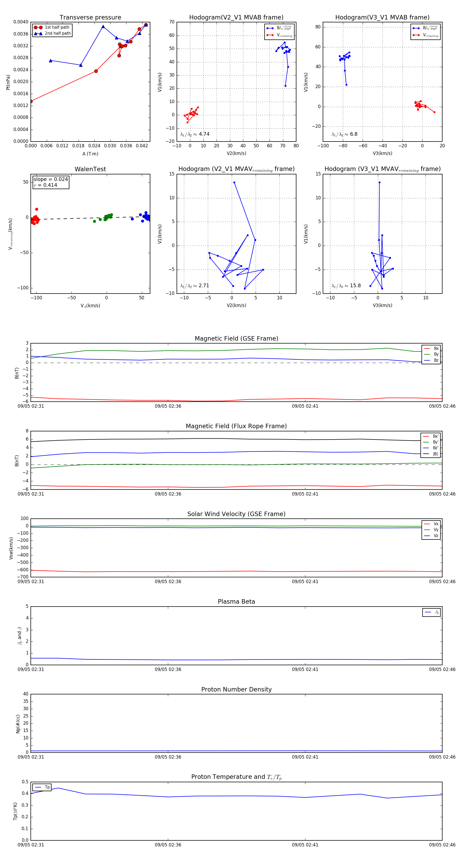Screen dimensions: 473x868
Task: Click the B/sqrt(mu0 rho) legend entry in V3_V1 MVAB hodogram
Action: (425, 28)
